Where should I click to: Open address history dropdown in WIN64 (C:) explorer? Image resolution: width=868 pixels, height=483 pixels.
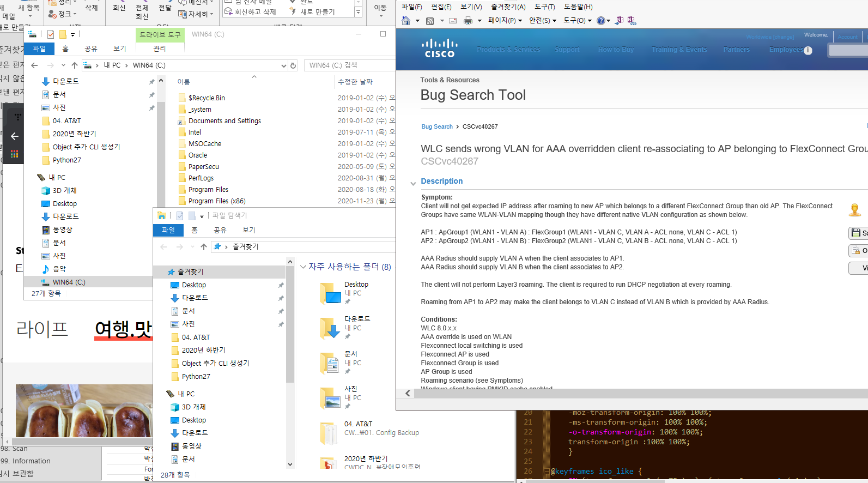click(x=283, y=66)
